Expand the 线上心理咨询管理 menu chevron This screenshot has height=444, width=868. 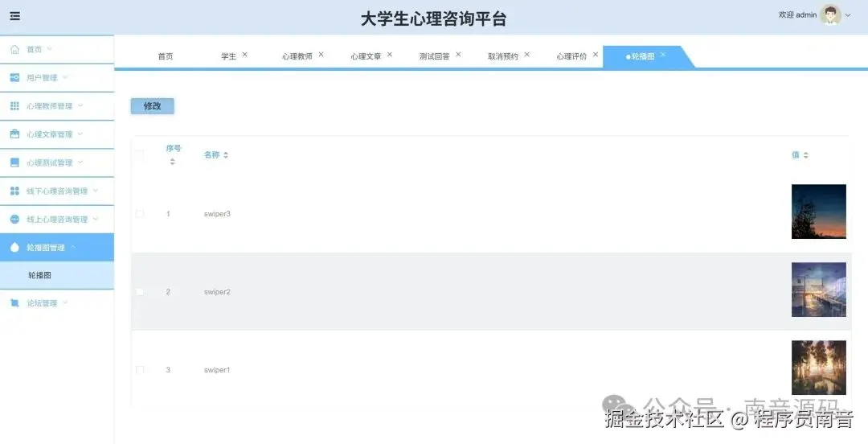[95, 219]
